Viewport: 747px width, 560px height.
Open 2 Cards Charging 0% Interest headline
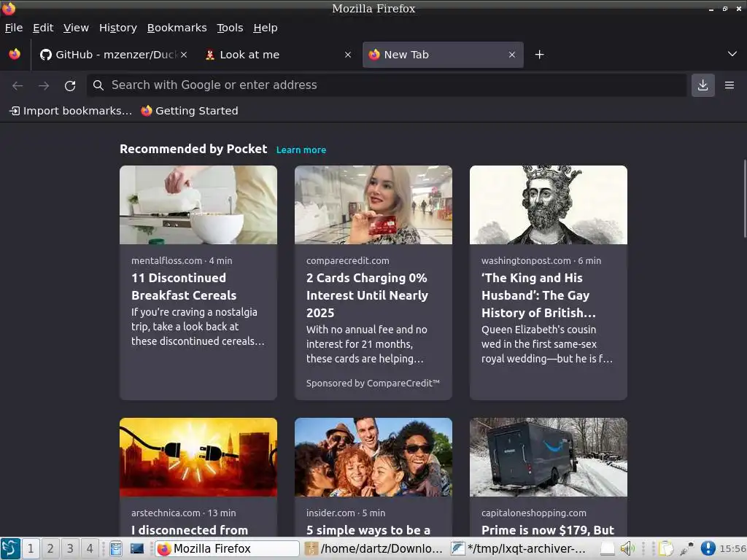pos(368,295)
